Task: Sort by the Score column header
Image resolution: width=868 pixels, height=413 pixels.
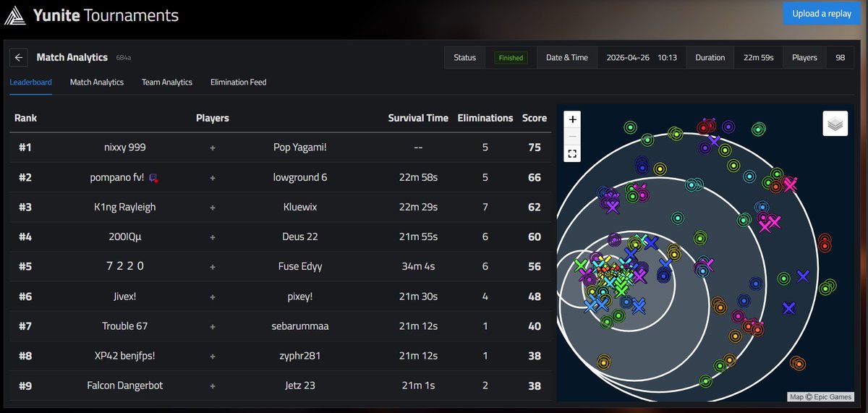Action: [x=535, y=118]
